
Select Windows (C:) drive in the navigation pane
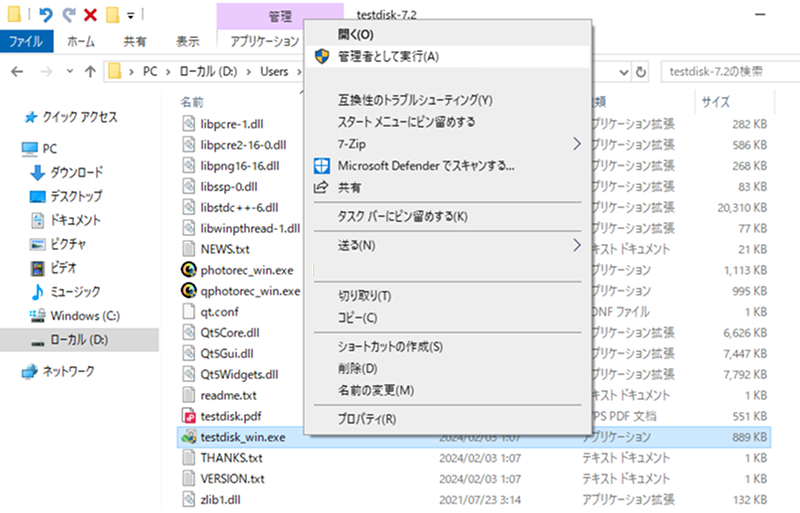click(75, 316)
